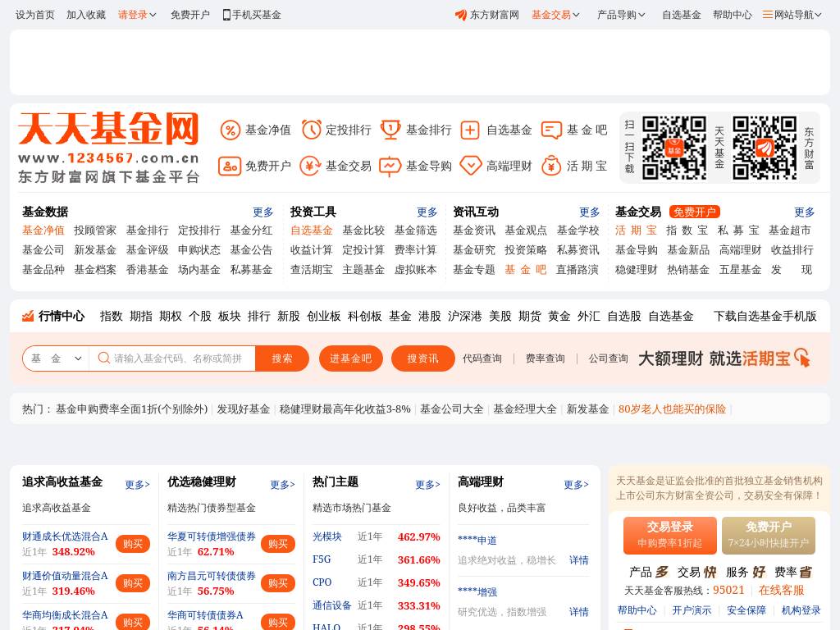Open 基金经理大全 hot link
The image size is (840, 630).
(x=524, y=409)
